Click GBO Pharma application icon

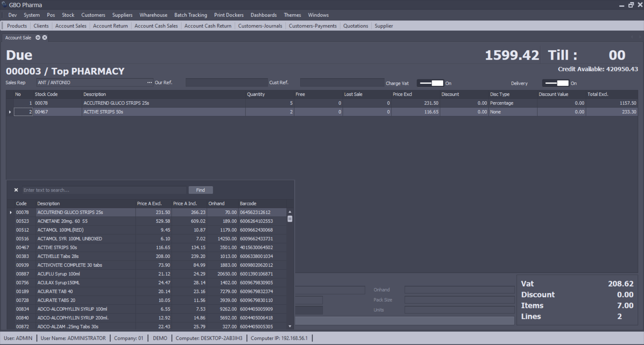[4, 5]
